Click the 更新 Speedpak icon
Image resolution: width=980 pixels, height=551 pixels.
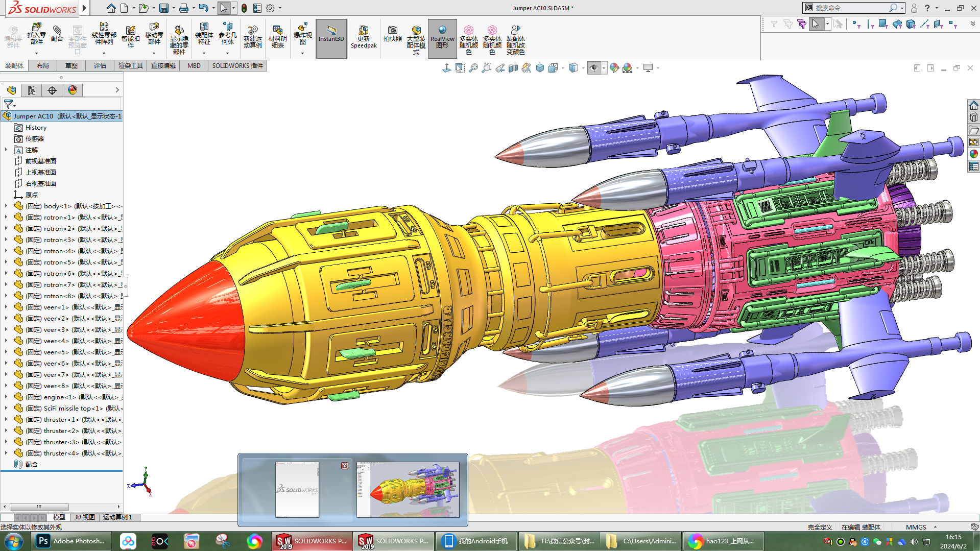[x=364, y=37]
